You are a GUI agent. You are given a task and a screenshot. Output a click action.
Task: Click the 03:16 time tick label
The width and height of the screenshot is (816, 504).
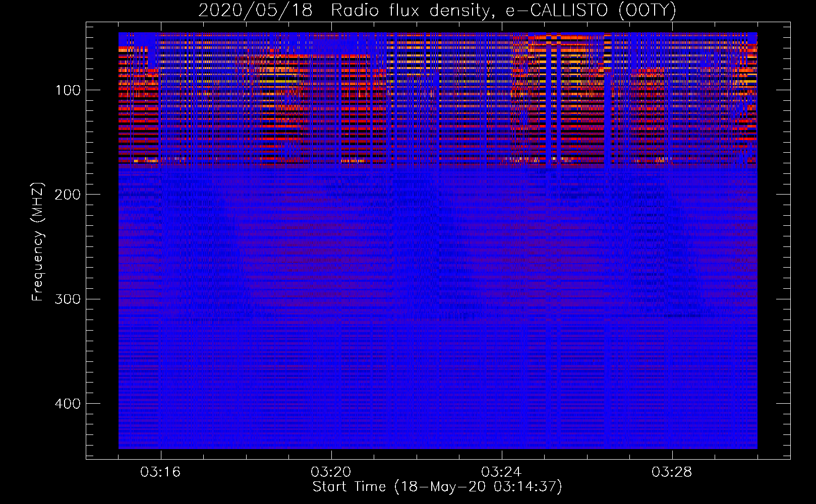pyautogui.click(x=160, y=472)
